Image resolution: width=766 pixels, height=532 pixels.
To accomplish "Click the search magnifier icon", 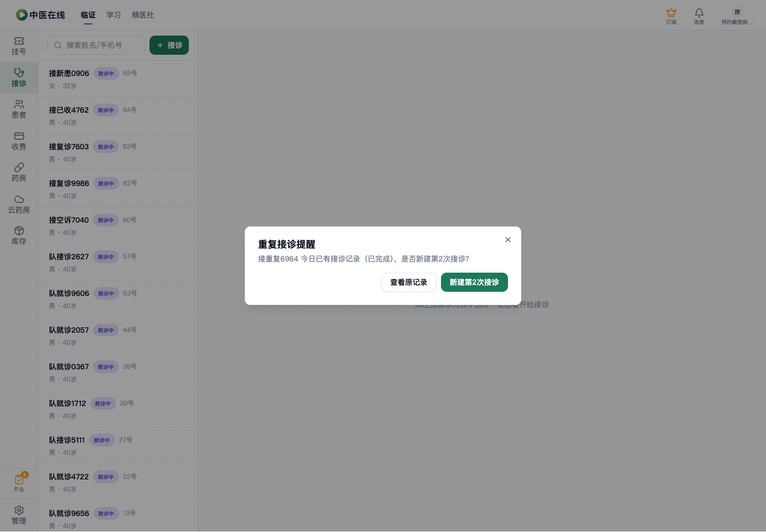I will [x=58, y=45].
